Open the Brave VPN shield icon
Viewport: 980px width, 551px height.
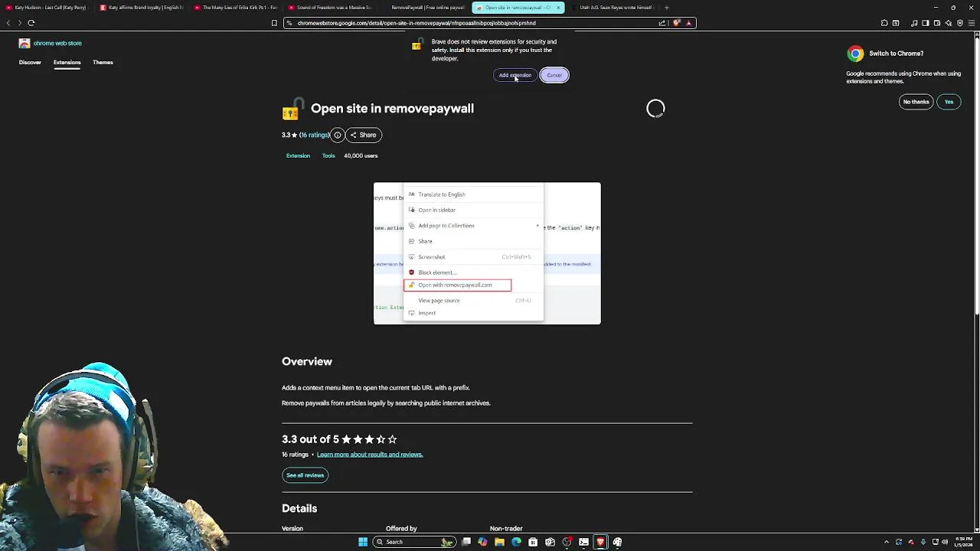pos(960,23)
